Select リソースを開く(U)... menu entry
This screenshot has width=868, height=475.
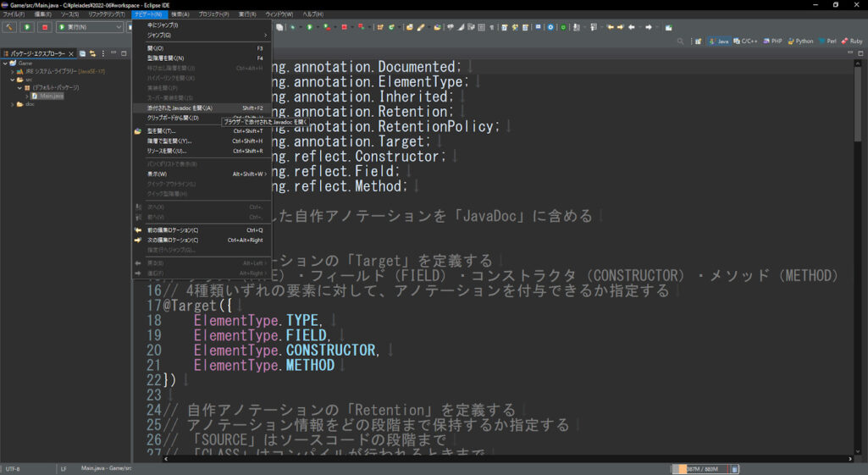click(x=202, y=151)
